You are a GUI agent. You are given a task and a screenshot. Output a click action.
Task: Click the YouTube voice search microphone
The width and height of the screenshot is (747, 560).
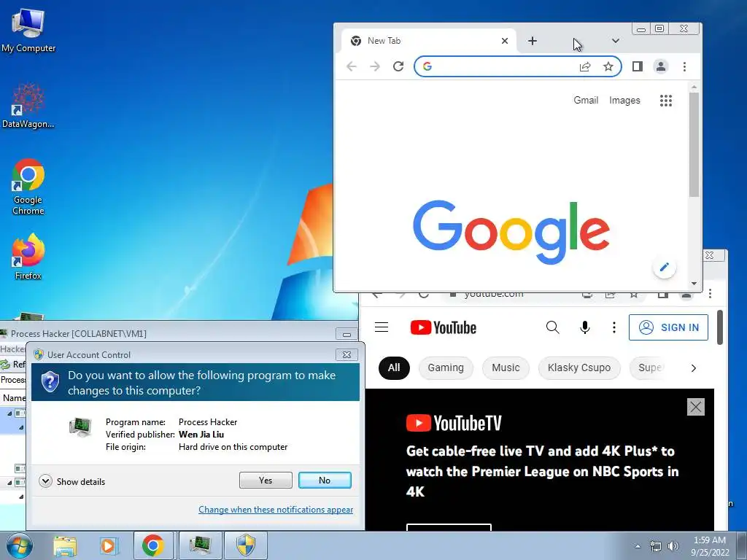(585, 327)
